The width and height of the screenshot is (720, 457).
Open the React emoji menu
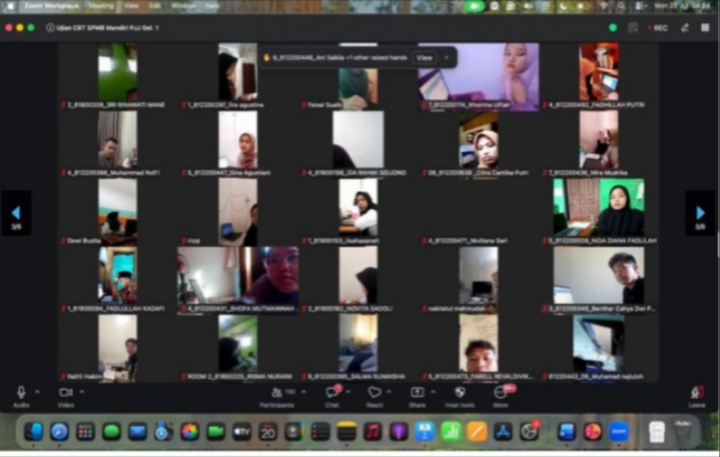[x=374, y=396]
